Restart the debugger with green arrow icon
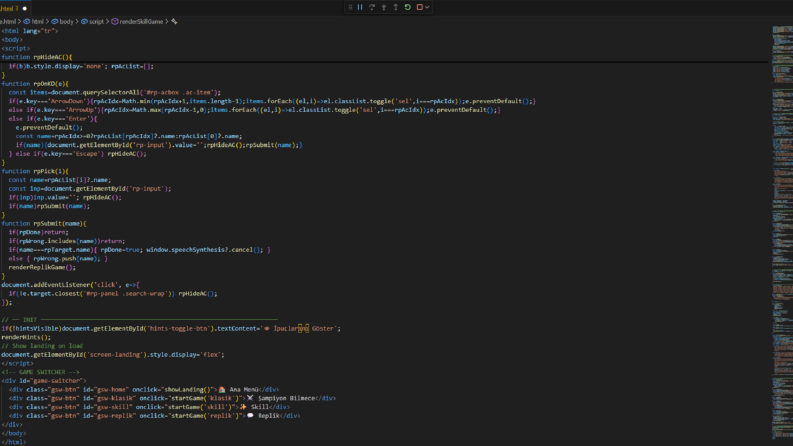The height and width of the screenshot is (446, 793). 408,7
